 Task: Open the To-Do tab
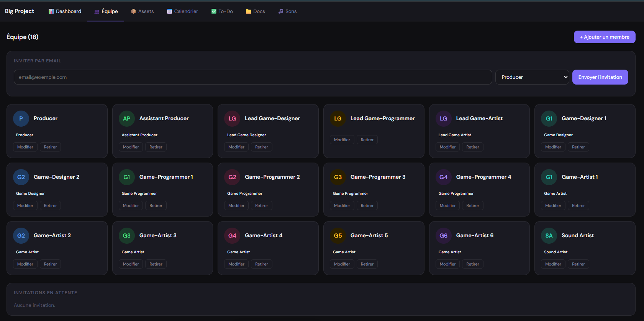(x=222, y=11)
